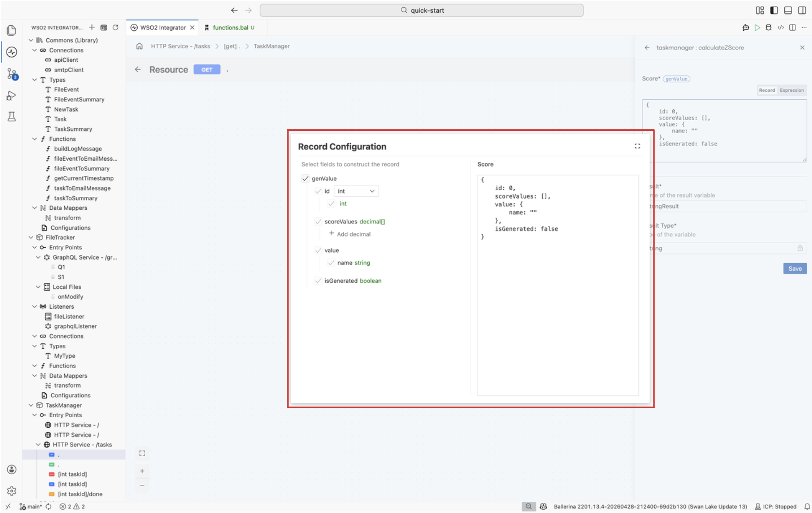Collapse the Local Files node
This screenshot has height=513, width=812.
[x=38, y=287]
